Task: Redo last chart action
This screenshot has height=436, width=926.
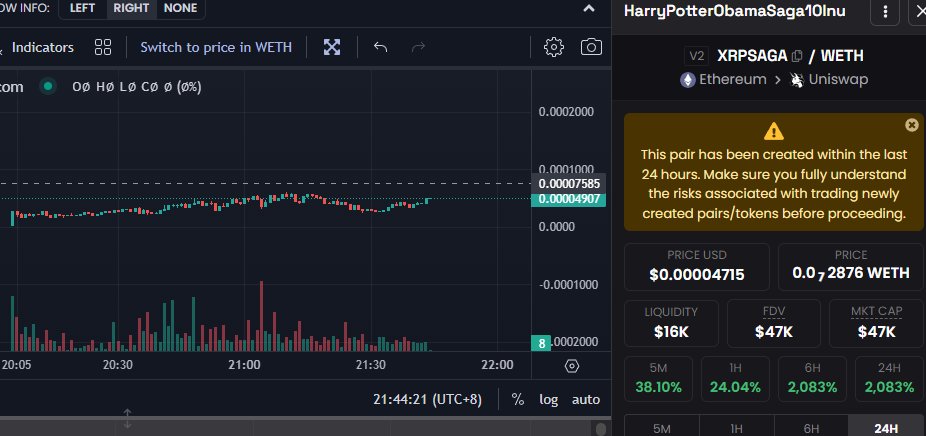Action: 418,47
